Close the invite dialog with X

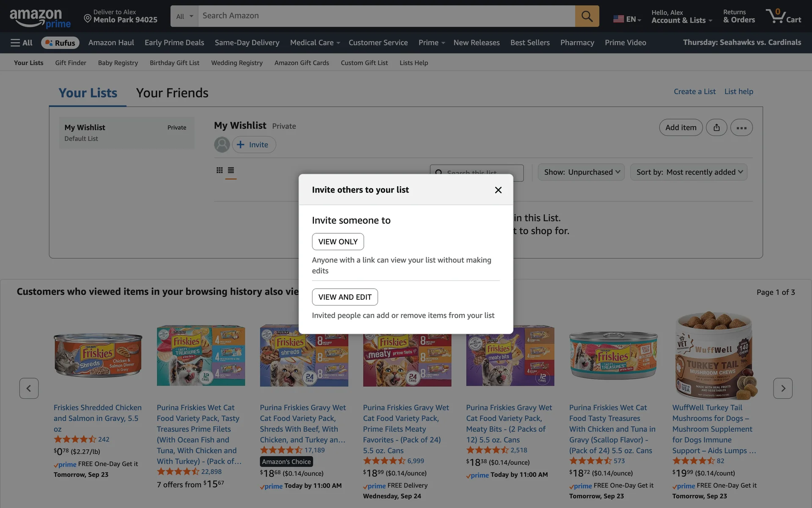[498, 190]
